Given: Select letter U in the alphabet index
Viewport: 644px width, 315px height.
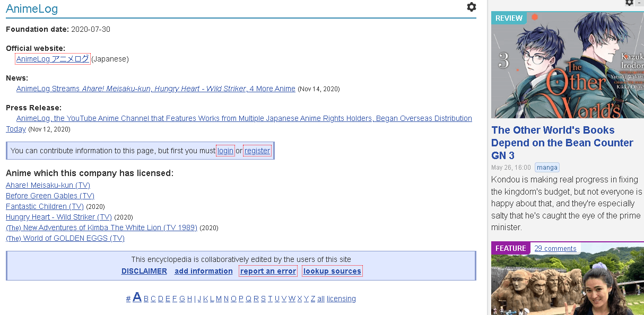Looking at the screenshot, I should 277,299.
